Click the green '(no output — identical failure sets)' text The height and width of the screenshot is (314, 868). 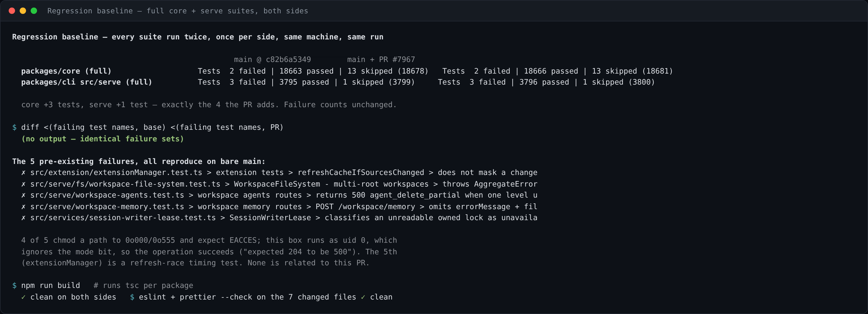(102, 139)
